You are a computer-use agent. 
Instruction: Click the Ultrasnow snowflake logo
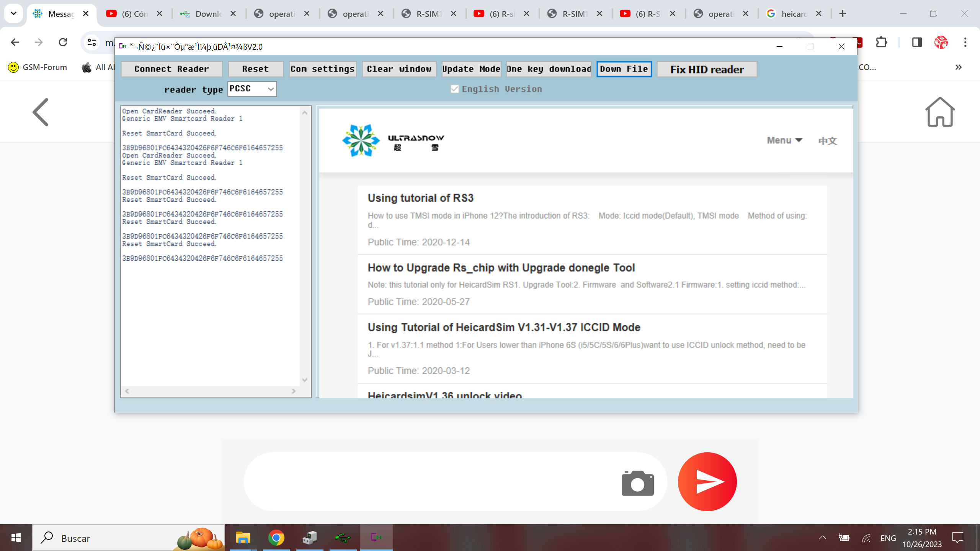point(361,140)
